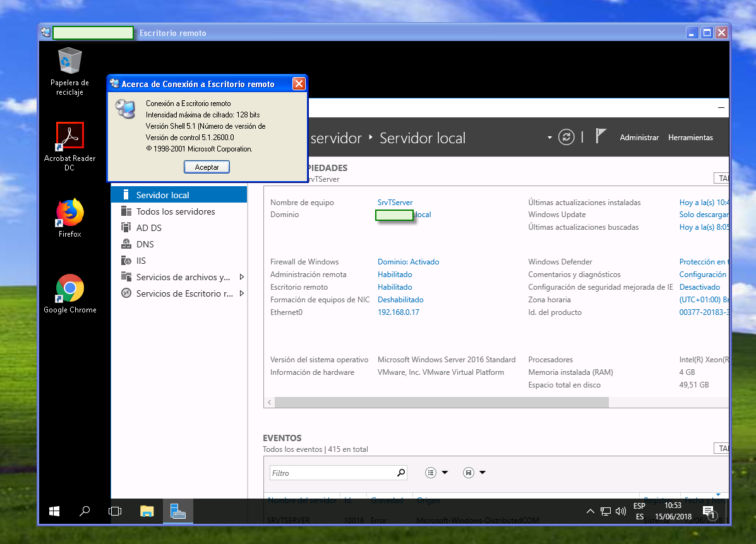Open File Explorer from the taskbar

pyautogui.click(x=147, y=511)
